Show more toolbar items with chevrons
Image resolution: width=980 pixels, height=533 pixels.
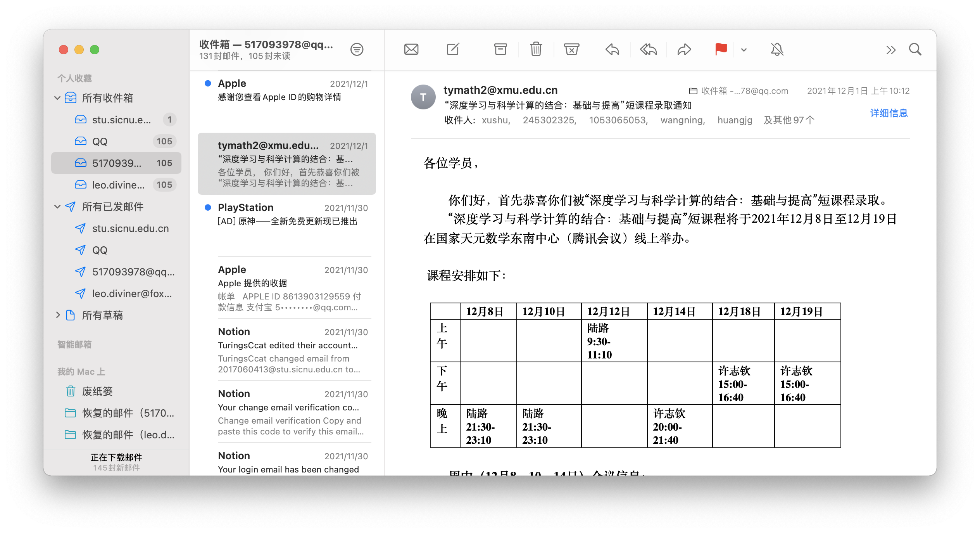point(890,50)
